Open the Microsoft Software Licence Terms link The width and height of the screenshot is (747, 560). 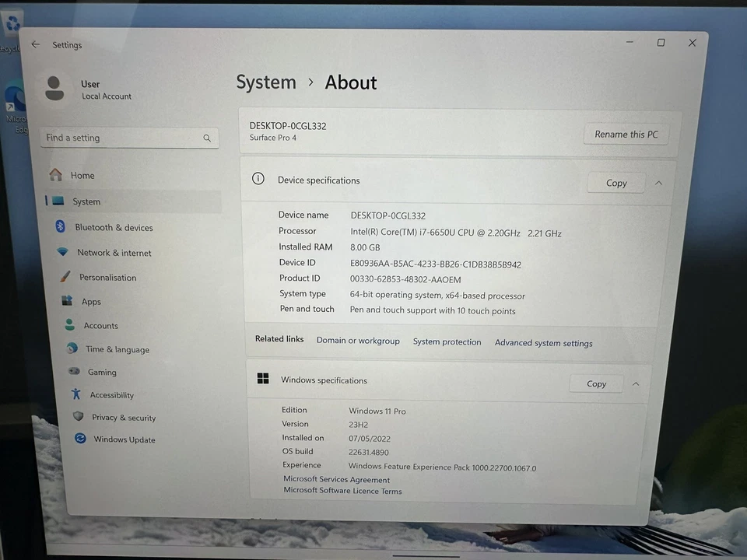342,491
